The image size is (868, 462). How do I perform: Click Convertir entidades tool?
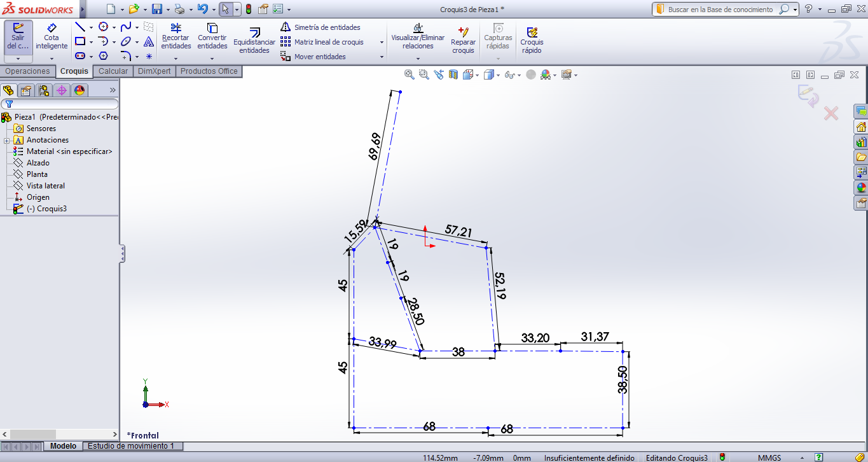point(212,37)
